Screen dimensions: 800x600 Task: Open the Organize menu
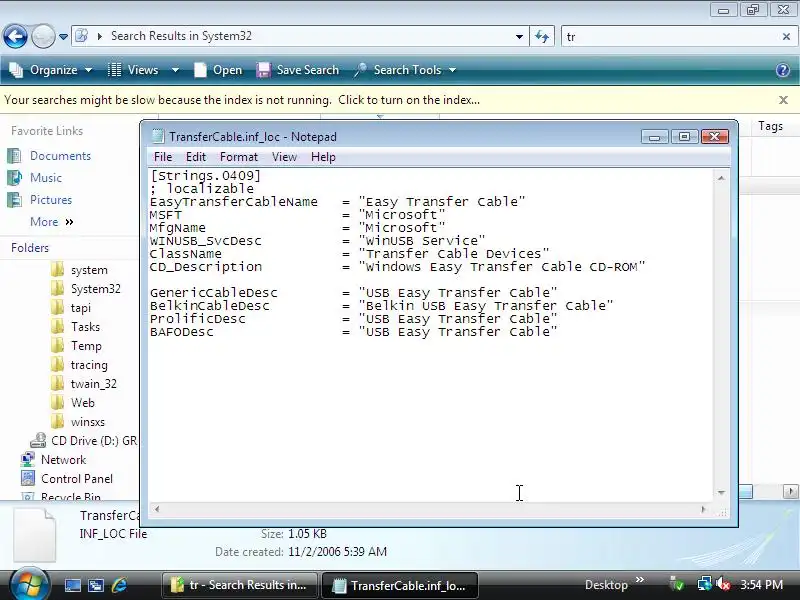click(51, 70)
